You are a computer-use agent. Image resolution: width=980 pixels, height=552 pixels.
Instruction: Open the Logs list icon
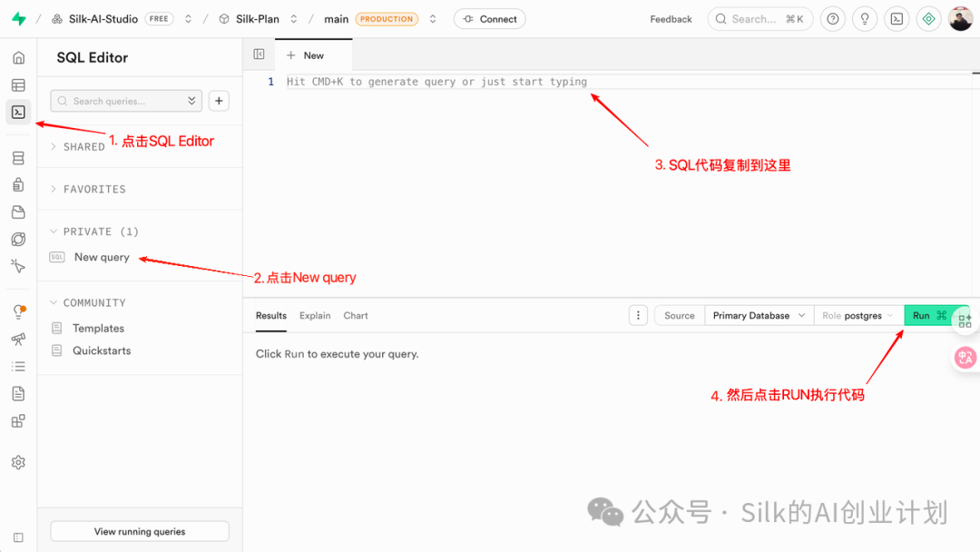tap(19, 366)
